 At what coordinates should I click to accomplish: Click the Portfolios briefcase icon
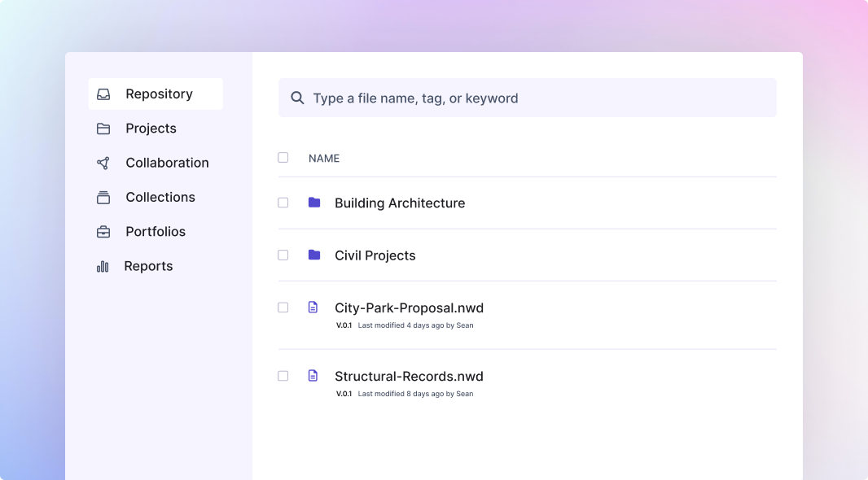pyautogui.click(x=103, y=232)
